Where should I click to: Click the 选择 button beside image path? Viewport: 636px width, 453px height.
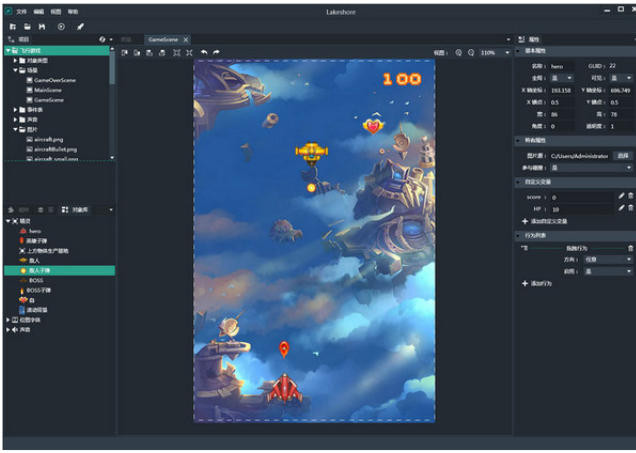[x=623, y=156]
